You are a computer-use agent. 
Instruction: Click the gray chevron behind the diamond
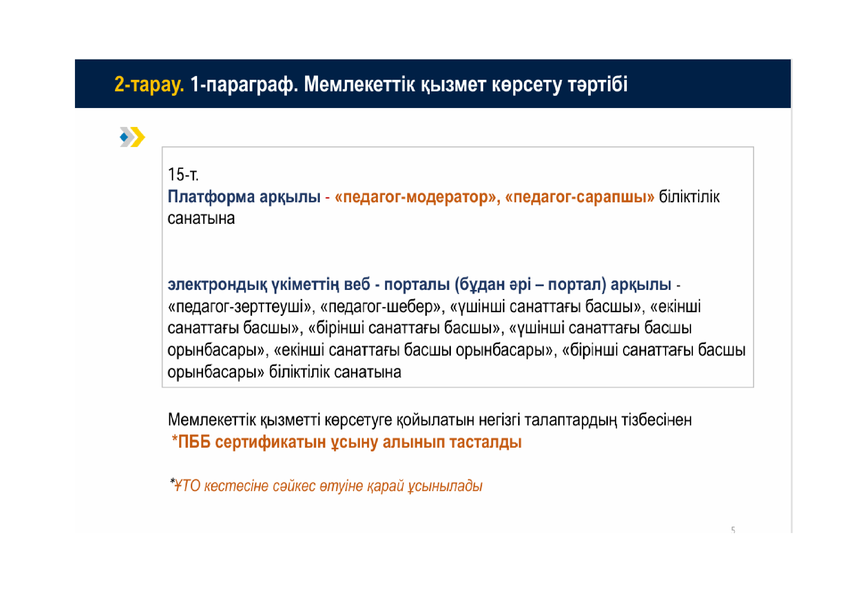coord(131,137)
